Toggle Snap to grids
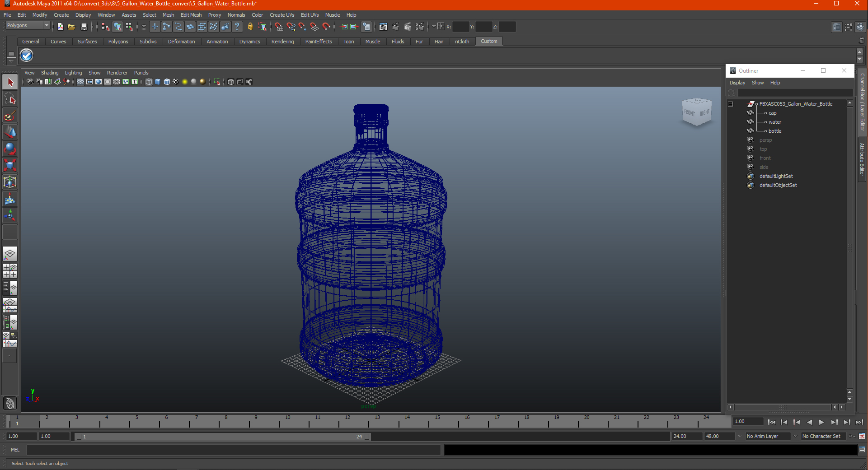868x470 pixels. [x=279, y=27]
